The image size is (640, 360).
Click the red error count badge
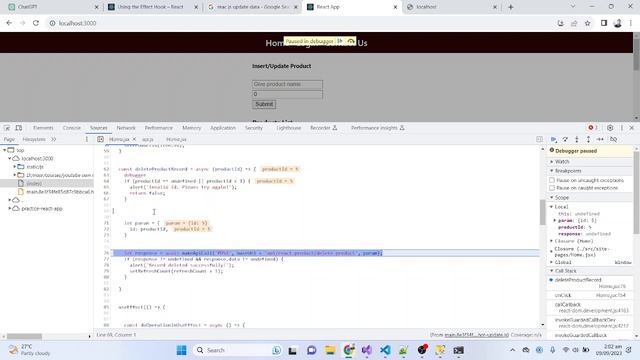pos(592,128)
